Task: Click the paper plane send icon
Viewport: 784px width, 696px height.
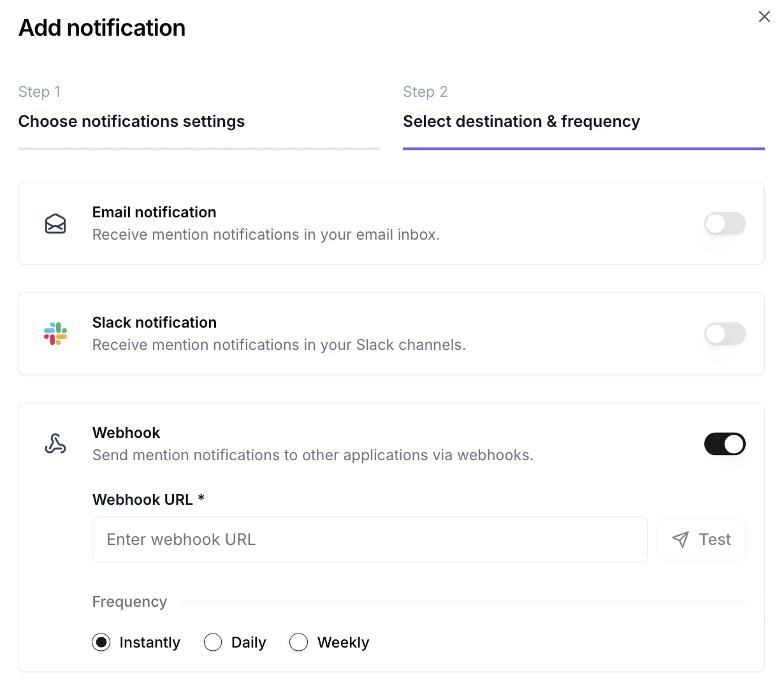Action: (x=680, y=539)
